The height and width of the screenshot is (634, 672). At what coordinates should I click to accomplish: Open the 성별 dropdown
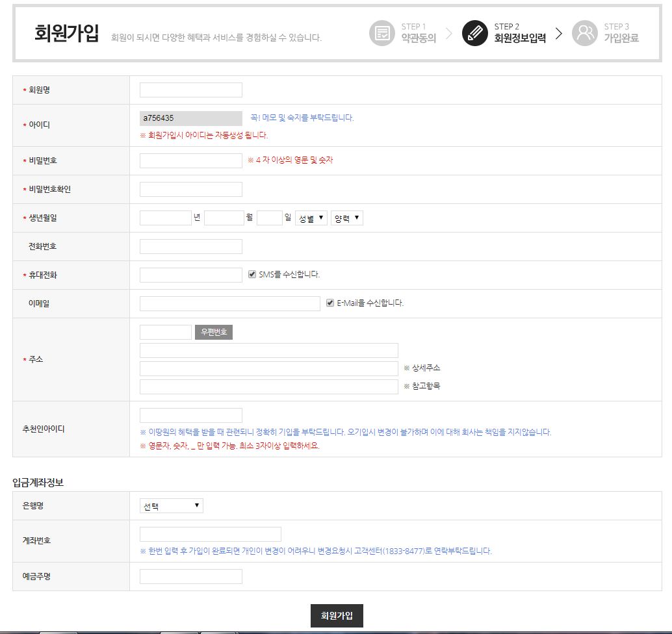coord(311,218)
